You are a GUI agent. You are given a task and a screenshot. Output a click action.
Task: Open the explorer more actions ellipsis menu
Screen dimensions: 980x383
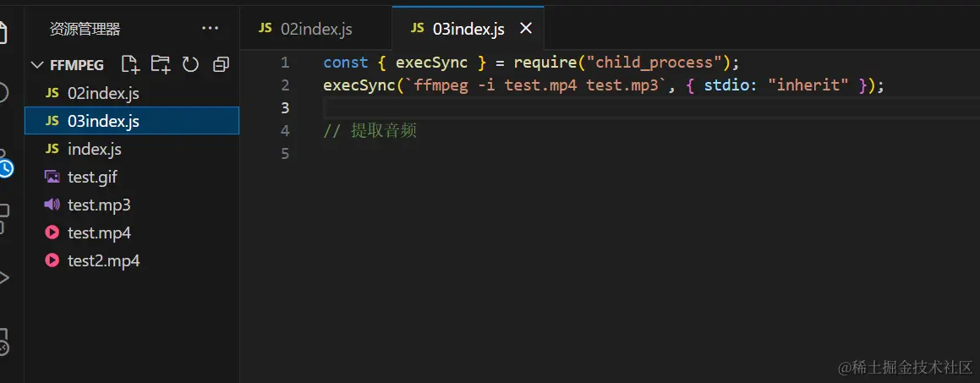[210, 29]
